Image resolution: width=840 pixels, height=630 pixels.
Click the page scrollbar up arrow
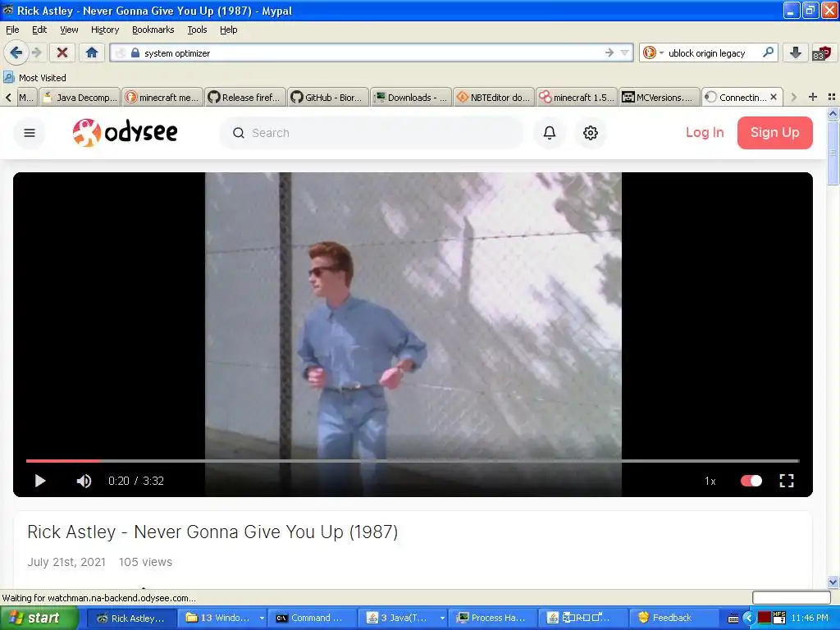[833, 113]
